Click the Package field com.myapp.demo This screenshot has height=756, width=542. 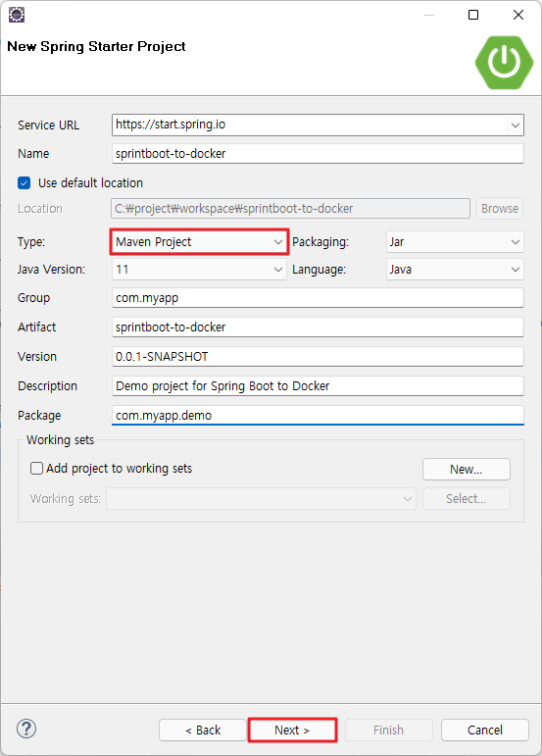(318, 415)
